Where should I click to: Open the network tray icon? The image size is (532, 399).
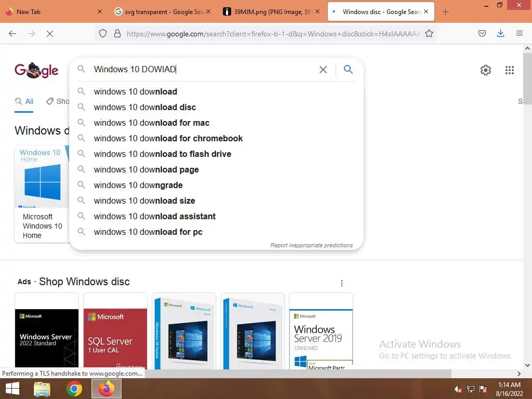[471, 389]
